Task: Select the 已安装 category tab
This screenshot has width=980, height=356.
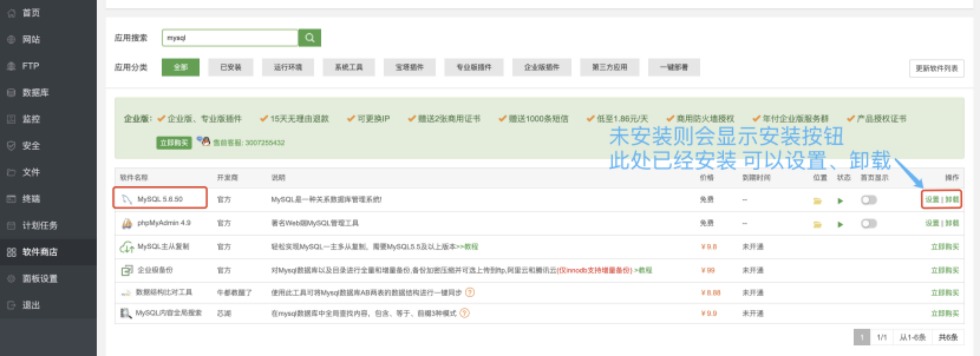Action: tap(230, 67)
